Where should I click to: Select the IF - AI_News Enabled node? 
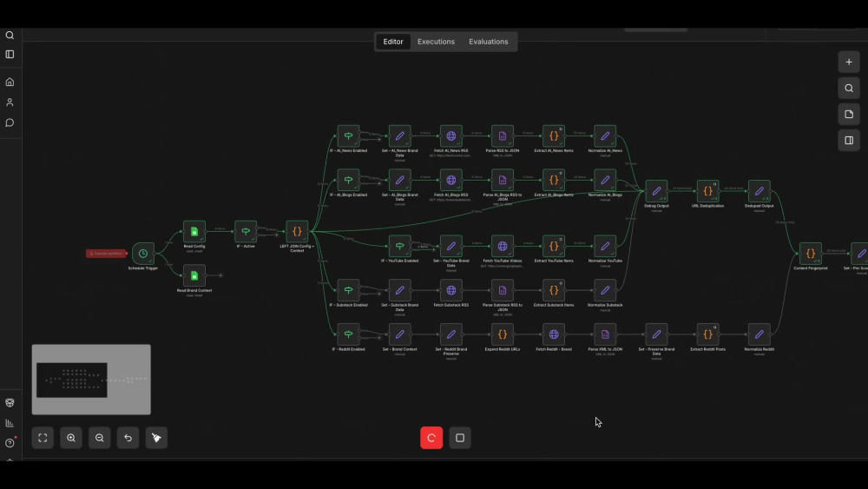(x=348, y=136)
